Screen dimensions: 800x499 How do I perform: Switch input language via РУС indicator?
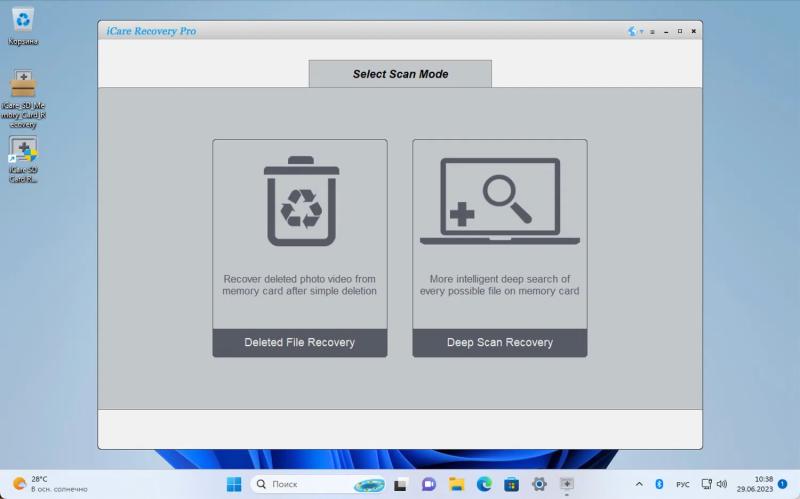[x=683, y=484]
